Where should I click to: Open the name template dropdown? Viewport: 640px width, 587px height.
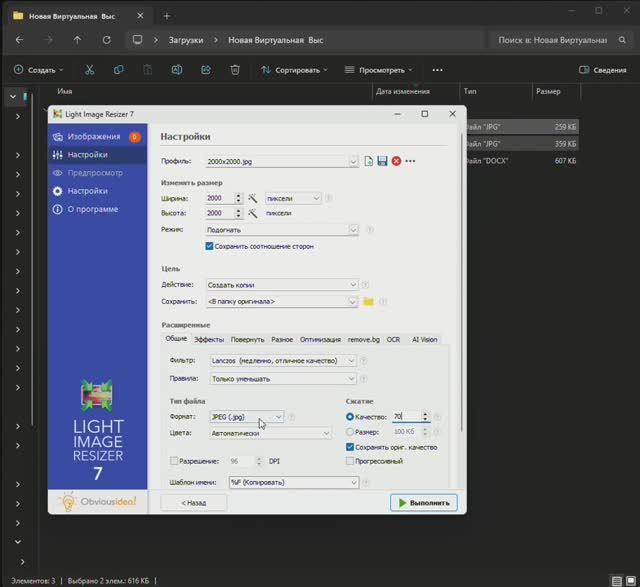tap(294, 482)
